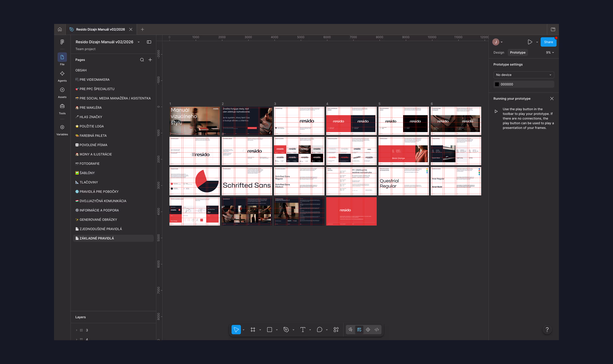Open the file name dropdown chevron
The width and height of the screenshot is (613, 364).
139,42
